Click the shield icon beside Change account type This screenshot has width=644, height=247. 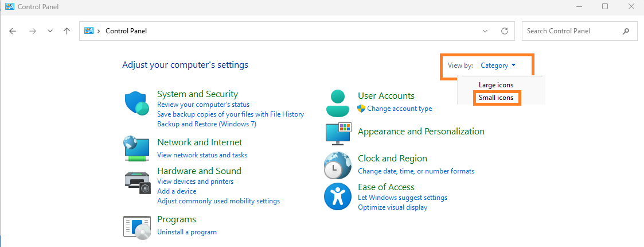click(361, 109)
